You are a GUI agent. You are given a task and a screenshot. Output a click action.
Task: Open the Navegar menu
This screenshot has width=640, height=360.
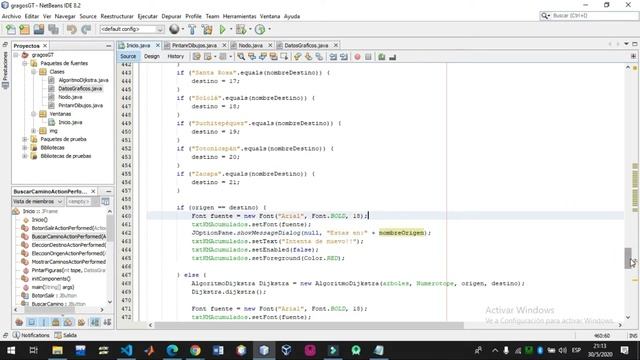65,16
